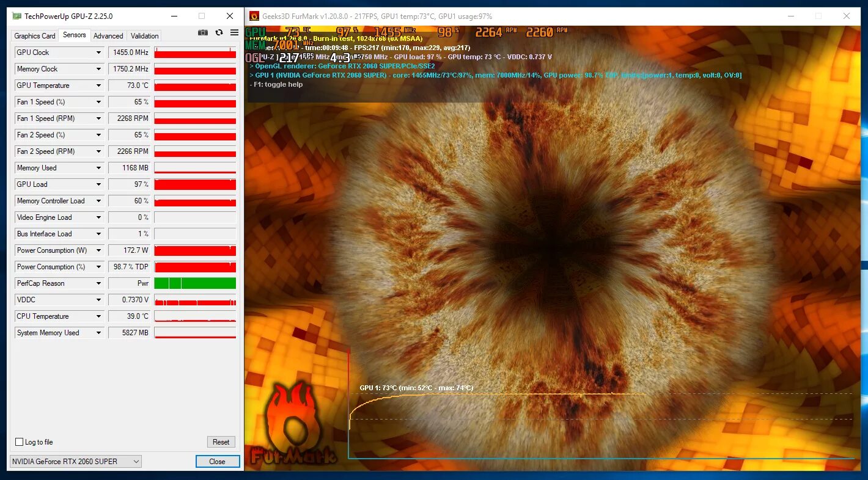Click the Memory Used value 1168 MB
The image size is (868, 480).
coord(130,168)
